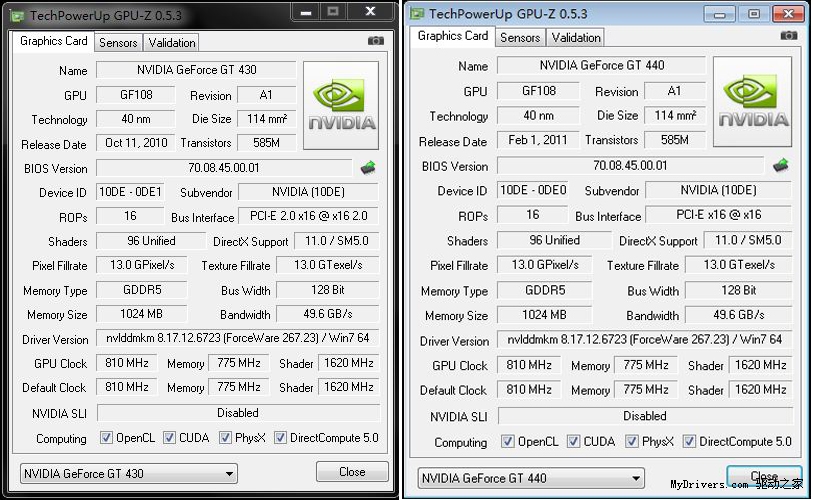The height and width of the screenshot is (500, 813).
Task: Click Device ID value 10DE - 0DE0
Action: (x=533, y=190)
